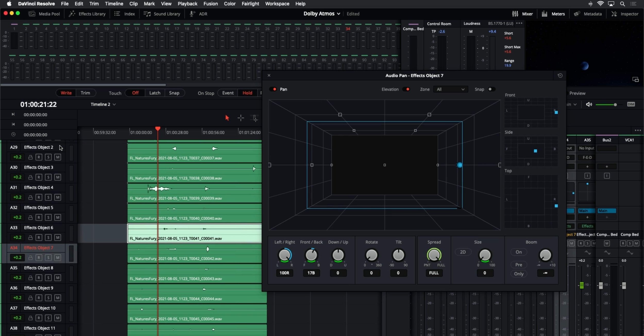Open the Dolby Atmos dropdown
This screenshot has width=644, height=336.
(x=321, y=14)
